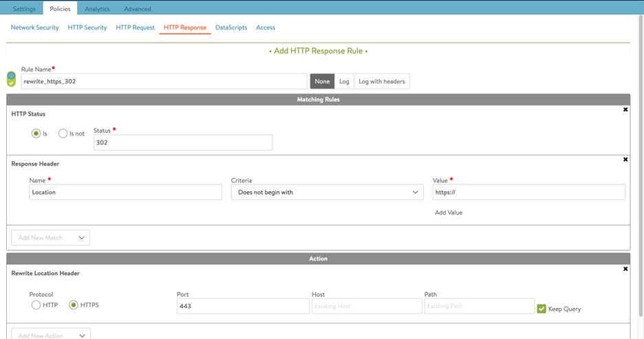The image size is (644, 339).
Task: Toggle the rule enable switch
Action: tap(11, 79)
